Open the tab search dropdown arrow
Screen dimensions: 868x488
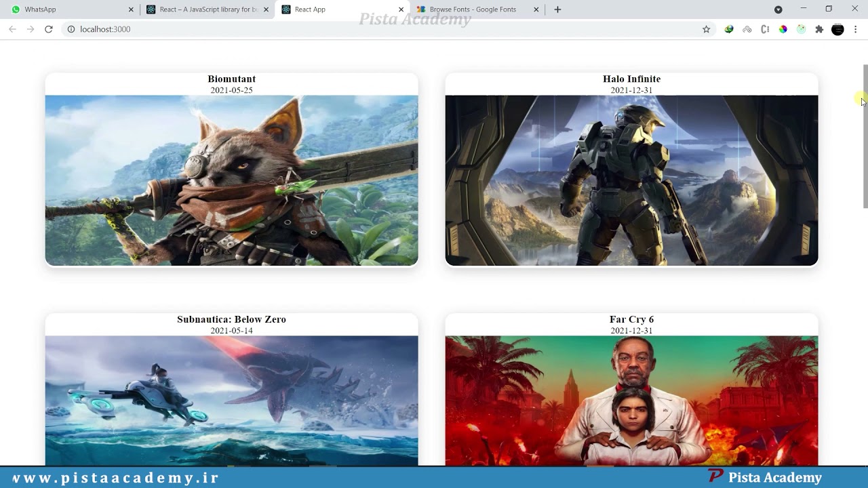[x=778, y=9]
